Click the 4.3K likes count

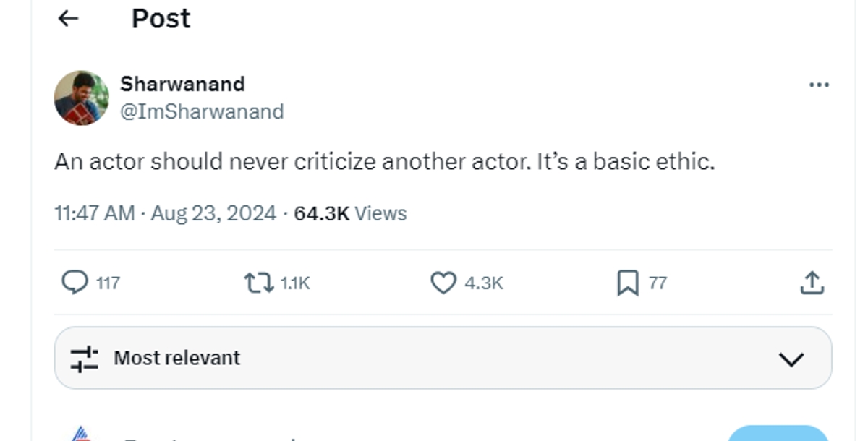(x=483, y=283)
